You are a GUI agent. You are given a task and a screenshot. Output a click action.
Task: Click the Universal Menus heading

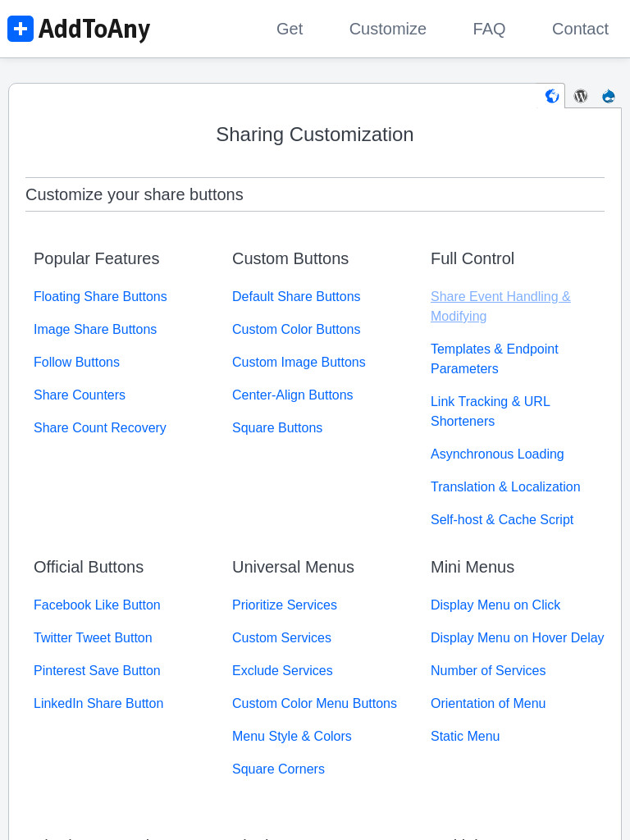coord(293,567)
